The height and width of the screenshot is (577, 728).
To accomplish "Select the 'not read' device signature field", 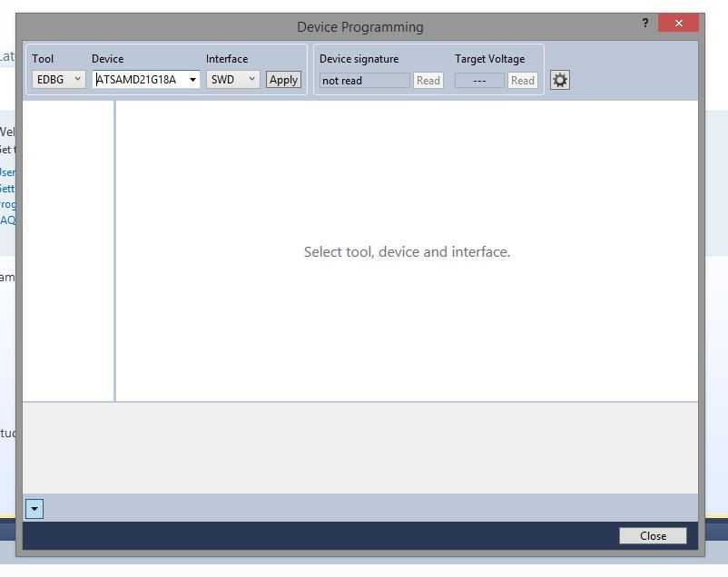I will 364,81.
